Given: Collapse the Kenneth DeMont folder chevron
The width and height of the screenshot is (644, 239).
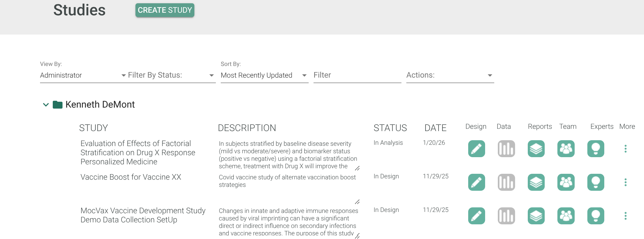Looking at the screenshot, I should pos(46,105).
